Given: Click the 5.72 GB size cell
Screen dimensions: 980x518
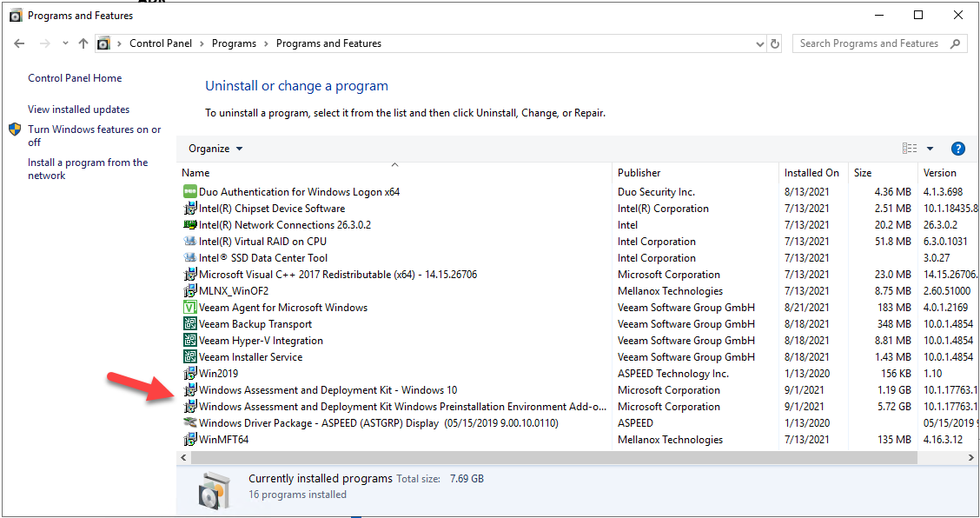Looking at the screenshot, I should [x=895, y=407].
